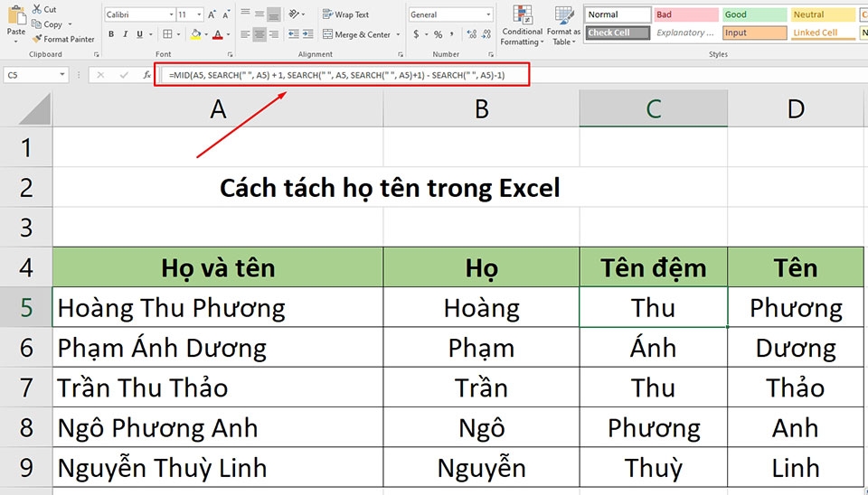Viewport: 868px width, 495px height.
Task: Expand the Font Color arrow
Action: pyautogui.click(x=228, y=35)
